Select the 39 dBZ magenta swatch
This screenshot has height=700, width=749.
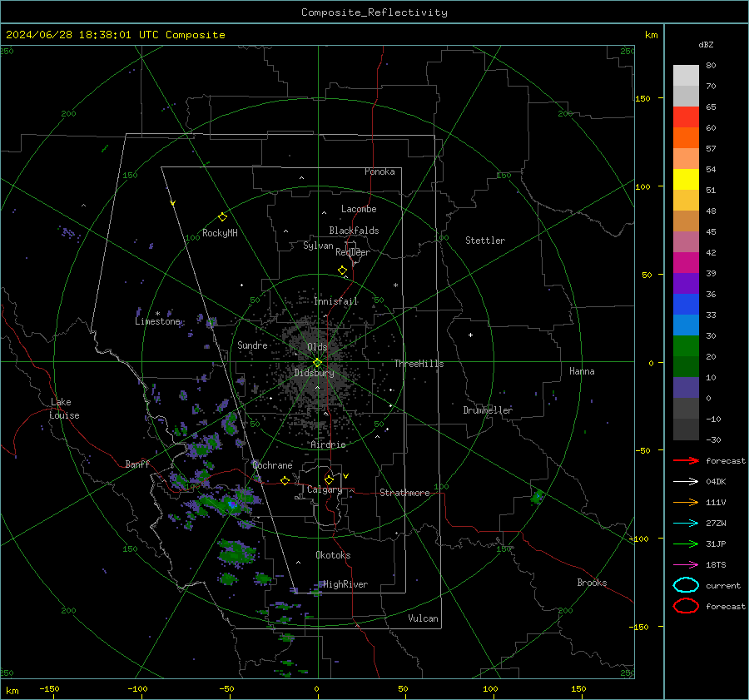click(x=686, y=263)
